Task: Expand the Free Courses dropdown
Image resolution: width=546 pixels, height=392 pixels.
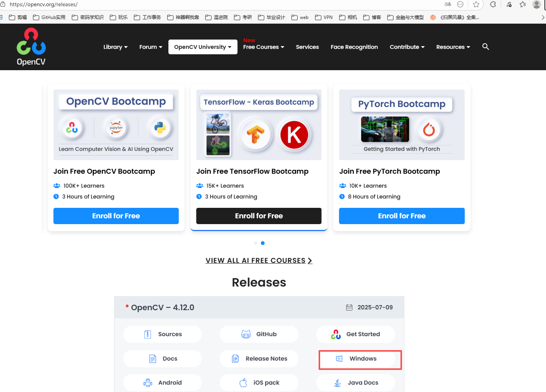Action: coord(263,47)
